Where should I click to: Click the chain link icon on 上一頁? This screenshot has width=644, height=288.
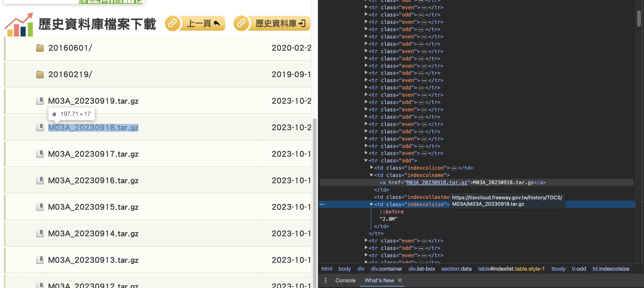172,24
